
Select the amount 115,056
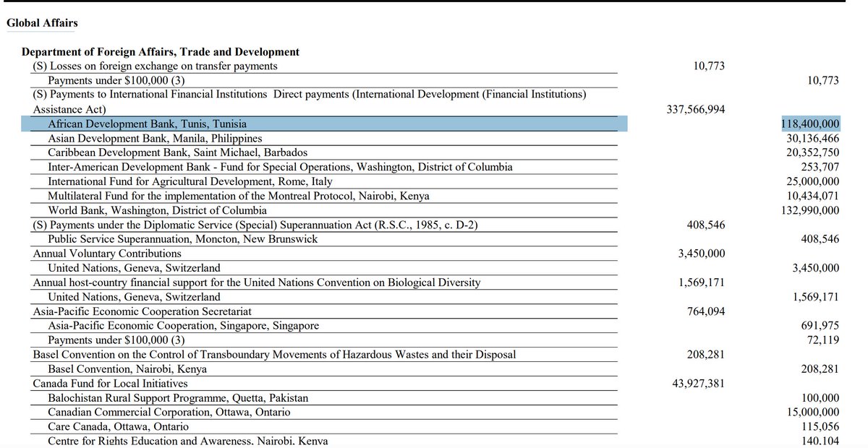[x=820, y=426]
